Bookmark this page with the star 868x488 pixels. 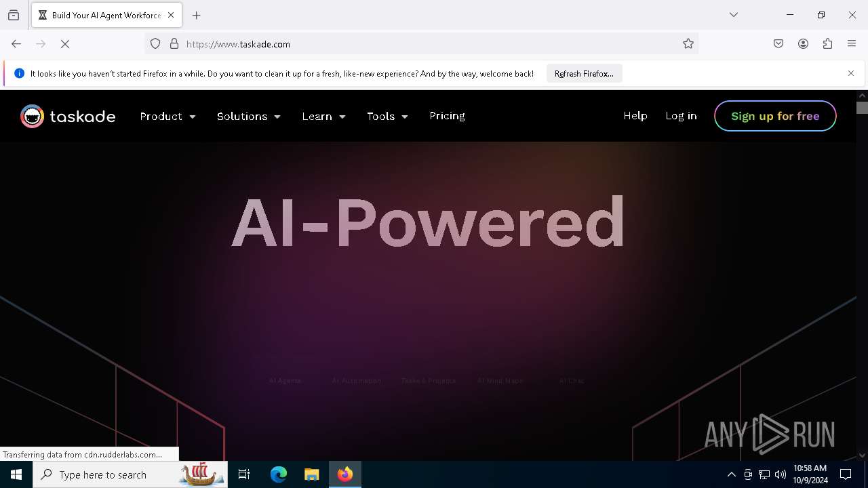click(x=688, y=44)
